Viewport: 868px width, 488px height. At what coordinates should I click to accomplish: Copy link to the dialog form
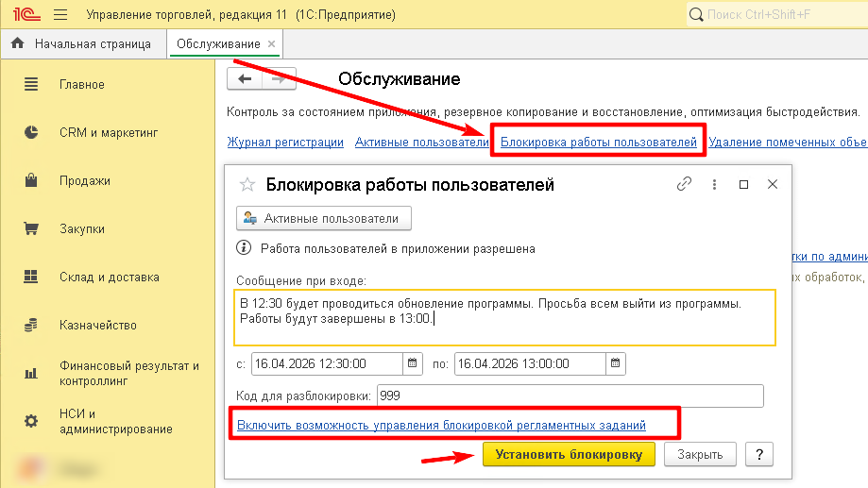click(x=684, y=184)
